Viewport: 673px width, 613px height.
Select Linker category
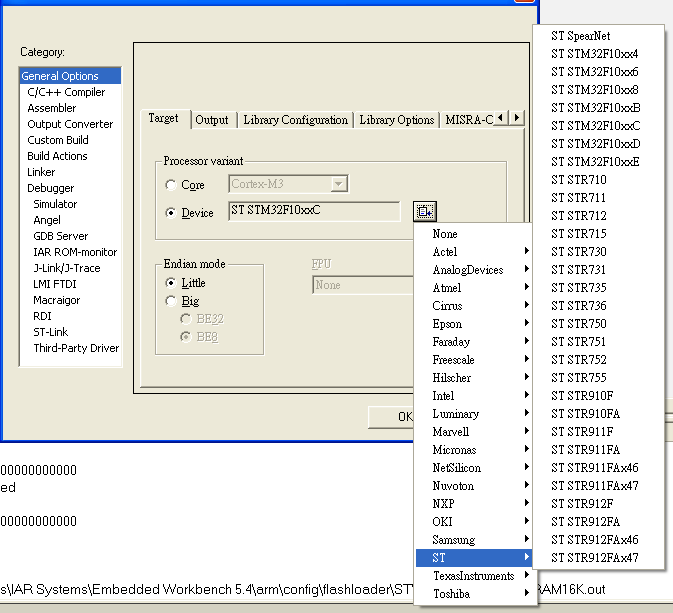click(x=41, y=172)
